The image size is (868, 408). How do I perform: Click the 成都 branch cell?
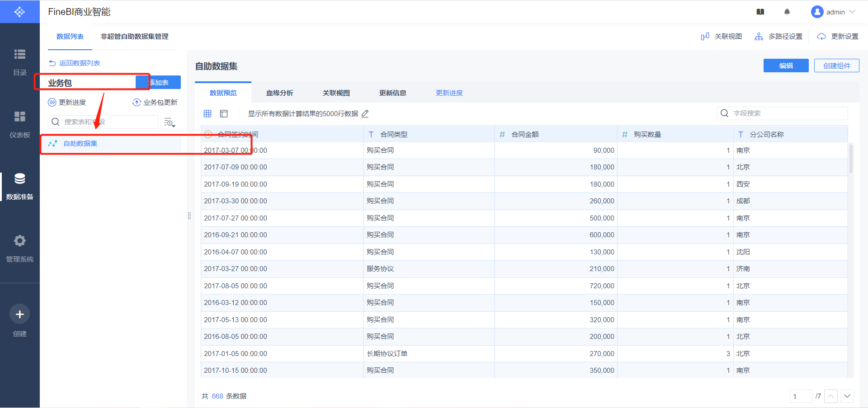[x=791, y=201]
